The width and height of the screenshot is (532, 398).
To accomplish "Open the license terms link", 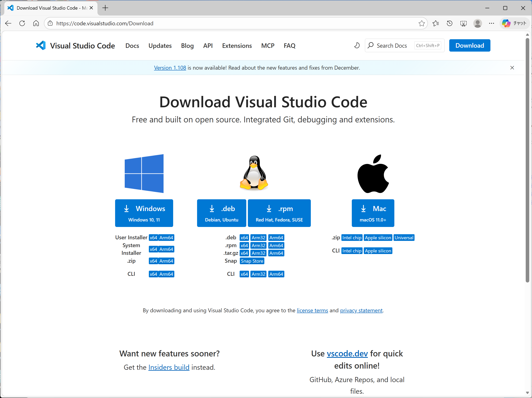I will click(312, 310).
